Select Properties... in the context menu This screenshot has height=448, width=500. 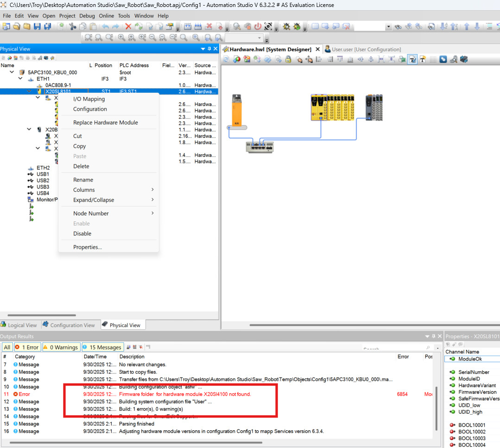tap(88, 247)
